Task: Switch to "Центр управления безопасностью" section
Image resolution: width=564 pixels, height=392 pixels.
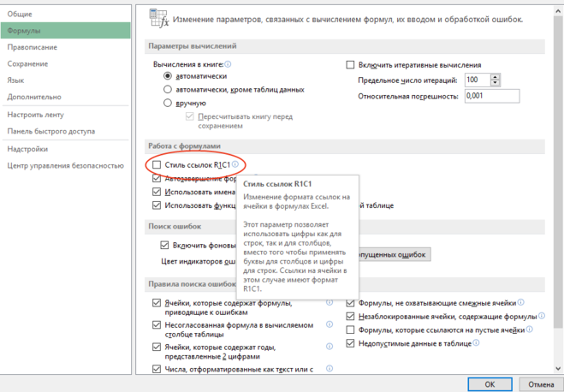Action: (60, 165)
